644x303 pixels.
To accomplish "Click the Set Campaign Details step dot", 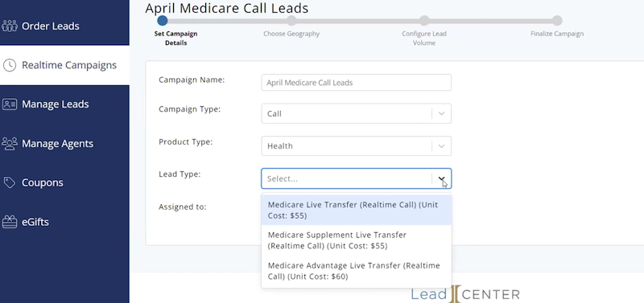I will click(x=163, y=20).
